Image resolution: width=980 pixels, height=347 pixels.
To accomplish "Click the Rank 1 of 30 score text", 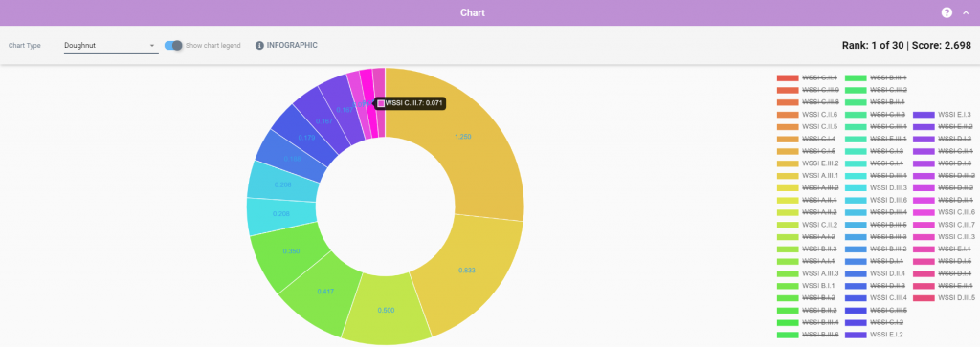I will click(906, 46).
